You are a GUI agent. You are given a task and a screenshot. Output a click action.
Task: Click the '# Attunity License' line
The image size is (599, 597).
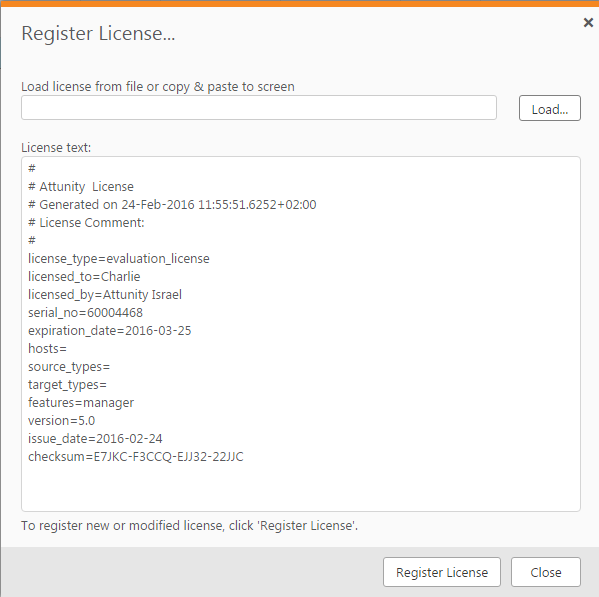point(81,187)
